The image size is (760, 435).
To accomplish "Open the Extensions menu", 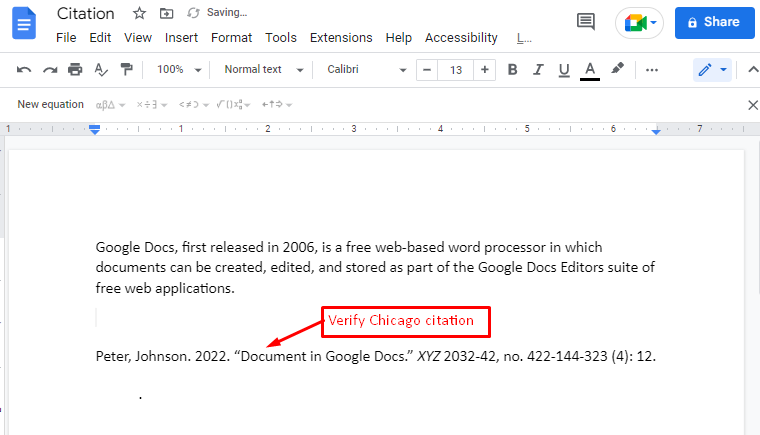I will (341, 38).
